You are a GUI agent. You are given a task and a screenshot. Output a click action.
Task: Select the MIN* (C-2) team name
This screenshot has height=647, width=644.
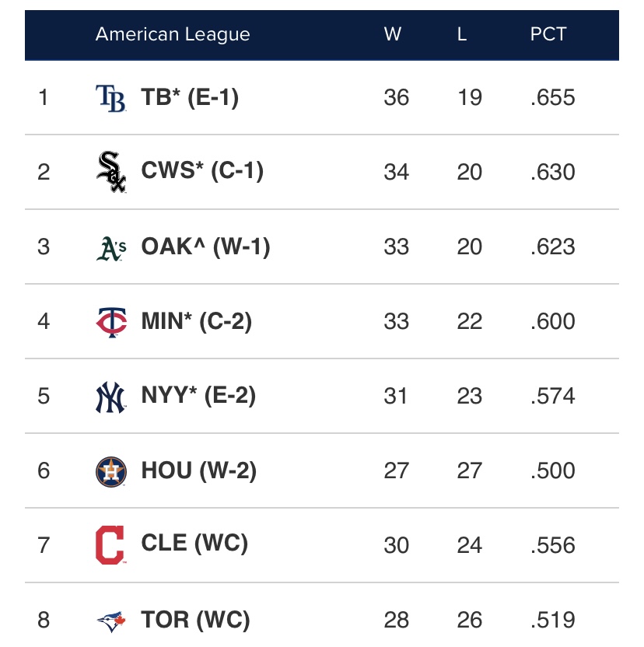[197, 321]
